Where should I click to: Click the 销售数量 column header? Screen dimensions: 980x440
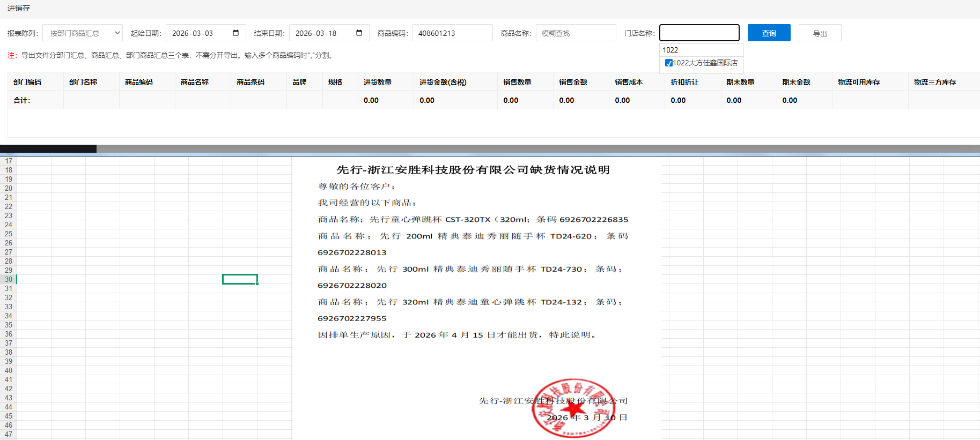[517, 82]
